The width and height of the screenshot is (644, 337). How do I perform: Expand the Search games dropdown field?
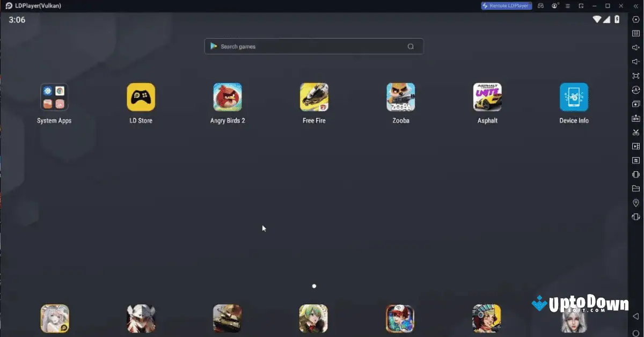click(314, 46)
